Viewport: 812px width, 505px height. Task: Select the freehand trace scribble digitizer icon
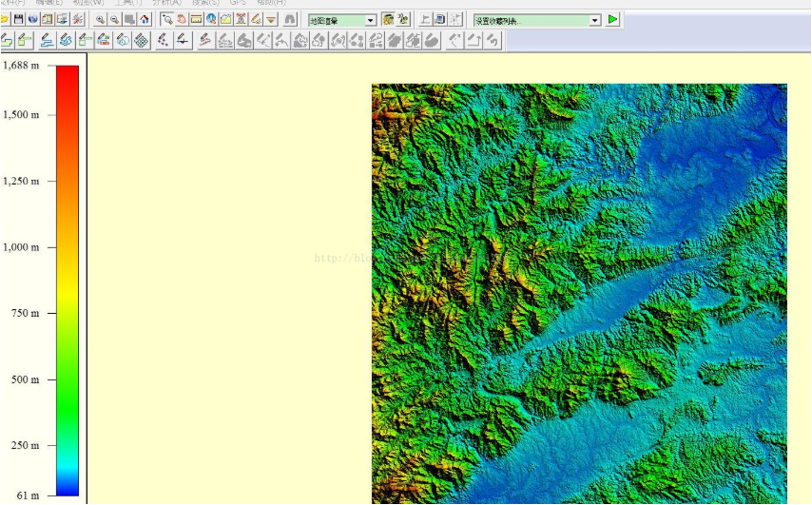(x=66, y=40)
